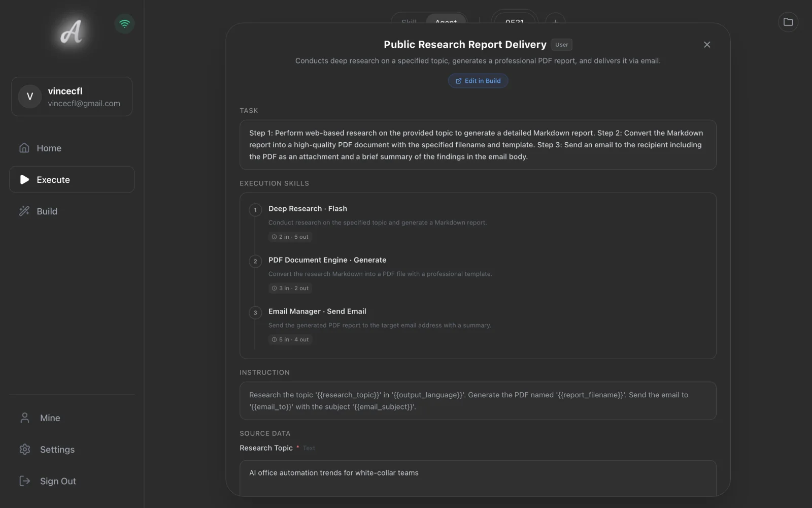Click the step 1 number badge
The width and height of the screenshot is (812, 508).
[255, 210]
